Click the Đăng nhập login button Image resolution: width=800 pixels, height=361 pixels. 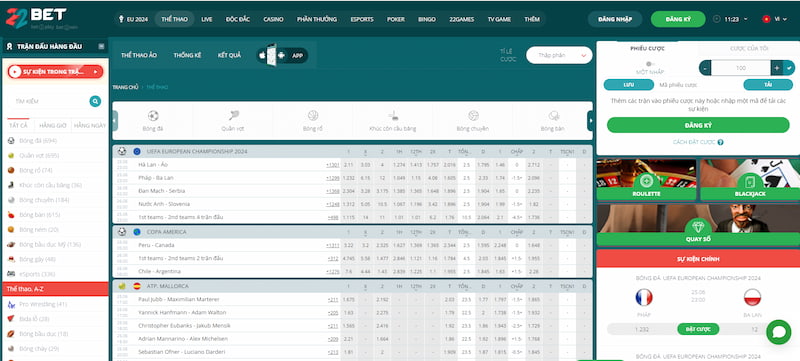tap(615, 19)
